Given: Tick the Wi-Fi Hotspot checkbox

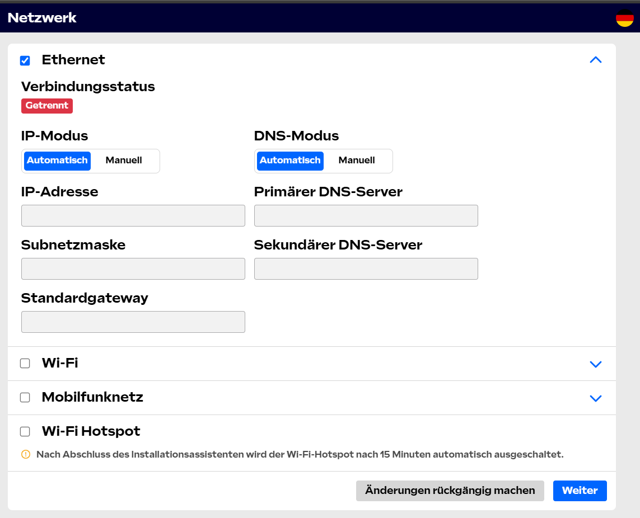Looking at the screenshot, I should (25, 432).
